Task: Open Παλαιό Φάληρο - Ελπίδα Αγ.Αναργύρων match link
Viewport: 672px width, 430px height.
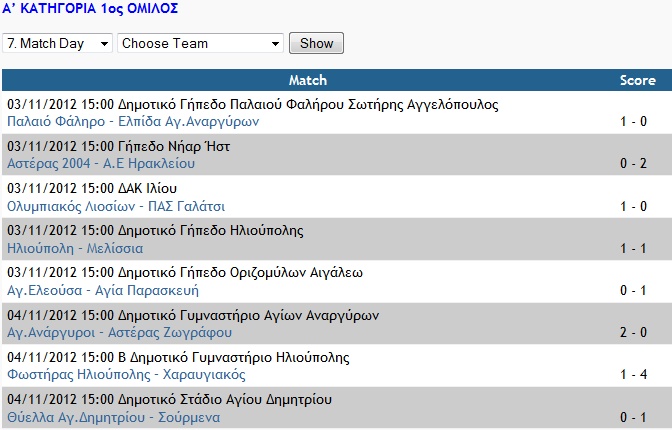Action: click(x=133, y=122)
